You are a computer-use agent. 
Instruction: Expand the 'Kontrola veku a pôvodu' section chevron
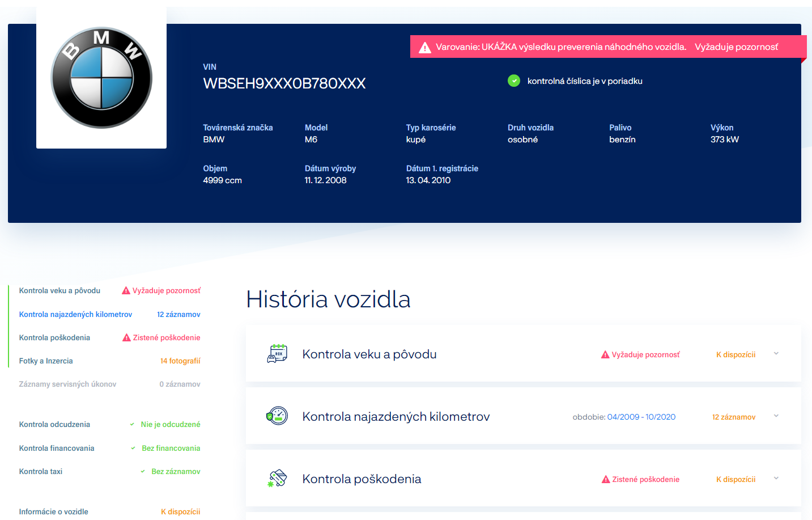tap(776, 354)
